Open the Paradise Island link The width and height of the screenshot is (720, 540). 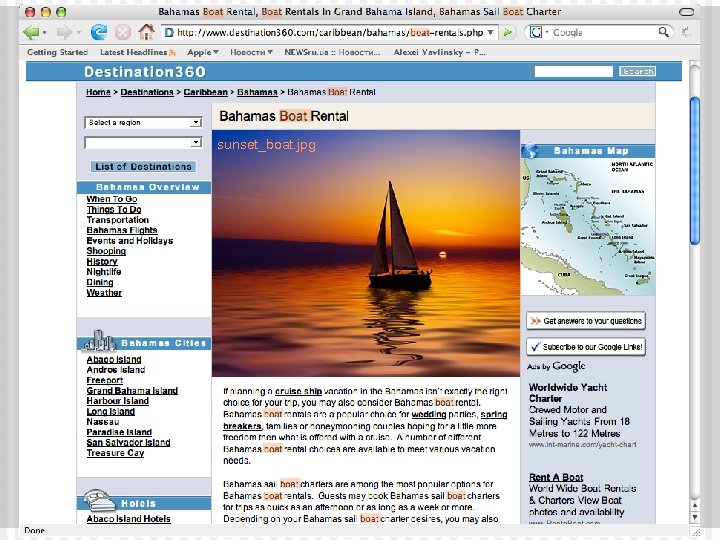coord(119,432)
